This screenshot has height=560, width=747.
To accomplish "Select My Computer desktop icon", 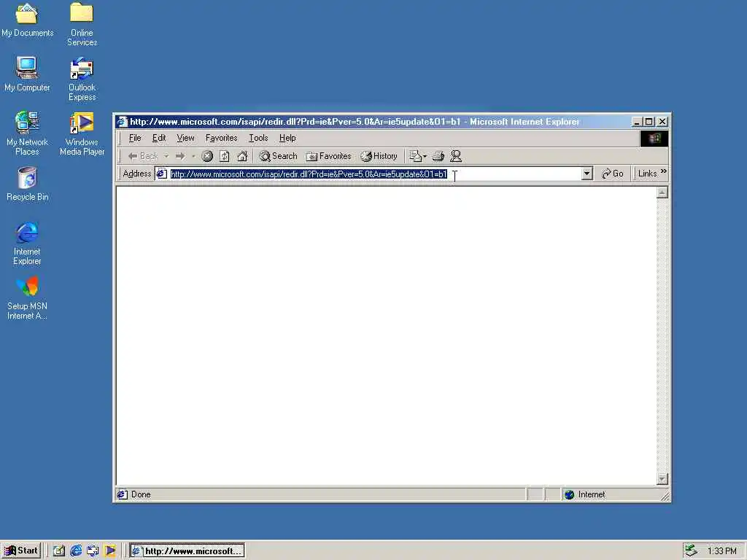I will point(27,74).
